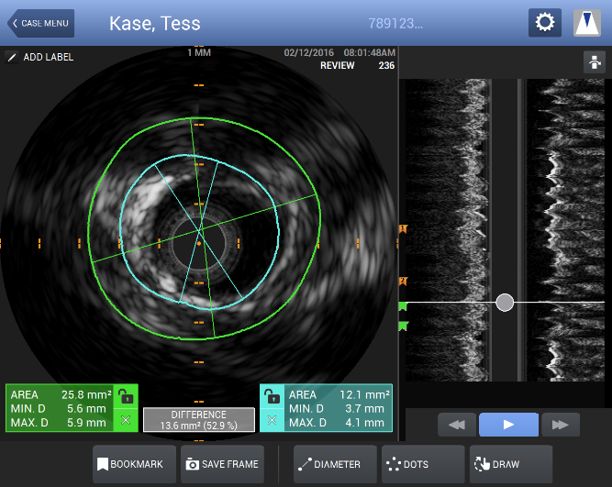Toggle the lock on the cyan area measurement
This screenshot has height=487, width=612.
tap(272, 396)
